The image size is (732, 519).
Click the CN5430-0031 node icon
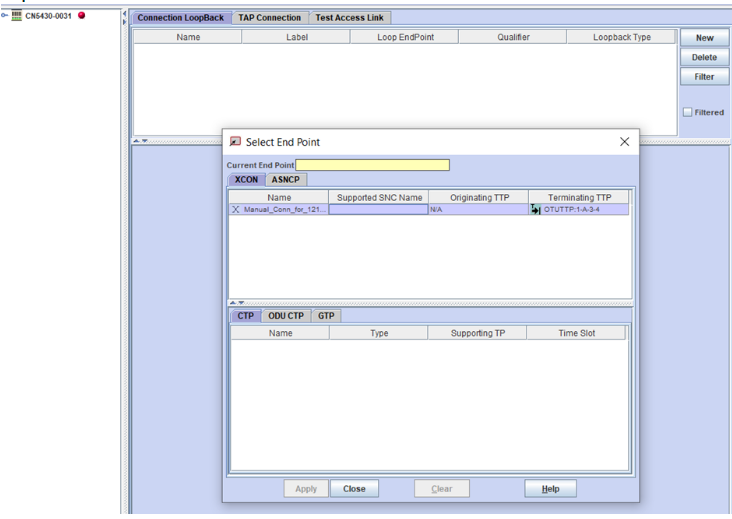click(16, 15)
